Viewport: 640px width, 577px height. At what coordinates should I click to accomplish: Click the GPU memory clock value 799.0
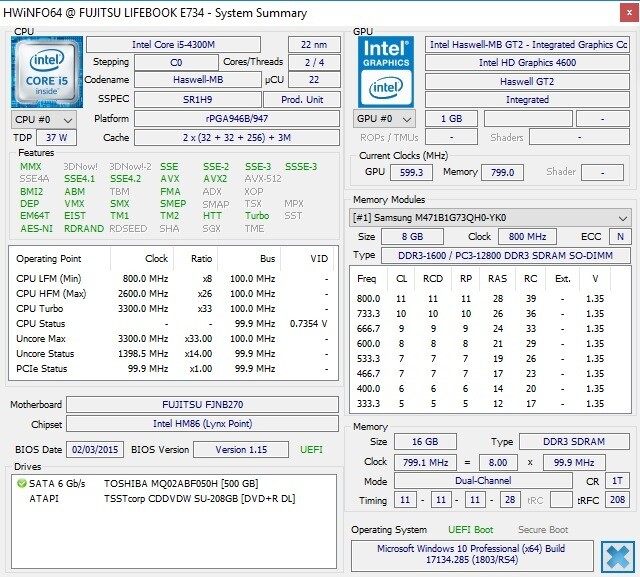point(502,172)
